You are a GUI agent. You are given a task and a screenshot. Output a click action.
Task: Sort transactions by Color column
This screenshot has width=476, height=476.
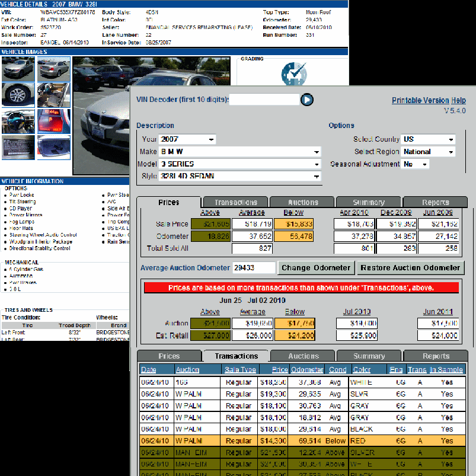pyautogui.click(x=362, y=369)
